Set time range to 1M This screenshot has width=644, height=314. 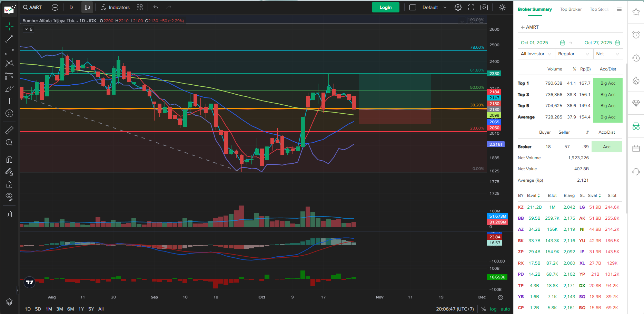[x=49, y=309]
